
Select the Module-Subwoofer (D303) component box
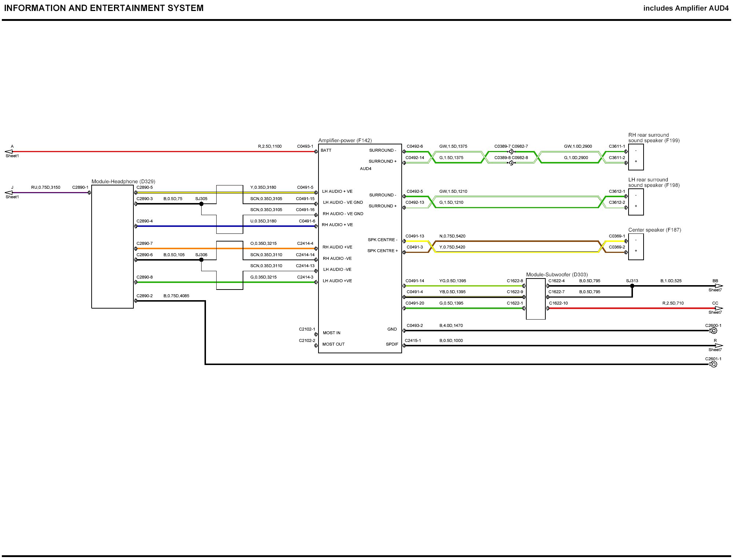535,299
